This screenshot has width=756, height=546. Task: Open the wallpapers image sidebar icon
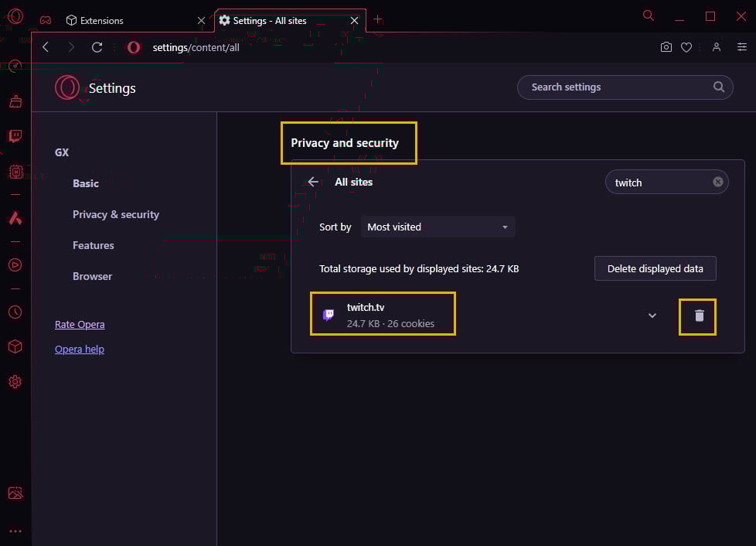(x=15, y=493)
